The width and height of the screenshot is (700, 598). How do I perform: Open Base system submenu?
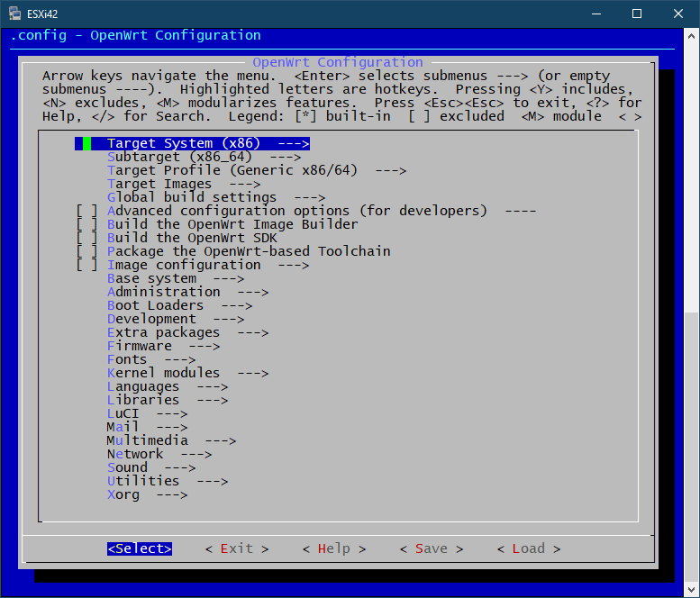[x=176, y=278]
